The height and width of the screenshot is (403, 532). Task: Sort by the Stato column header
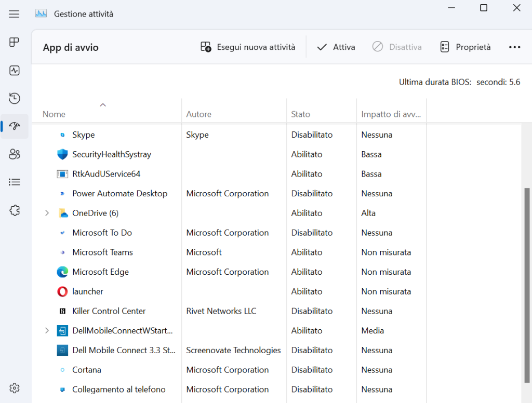(301, 114)
